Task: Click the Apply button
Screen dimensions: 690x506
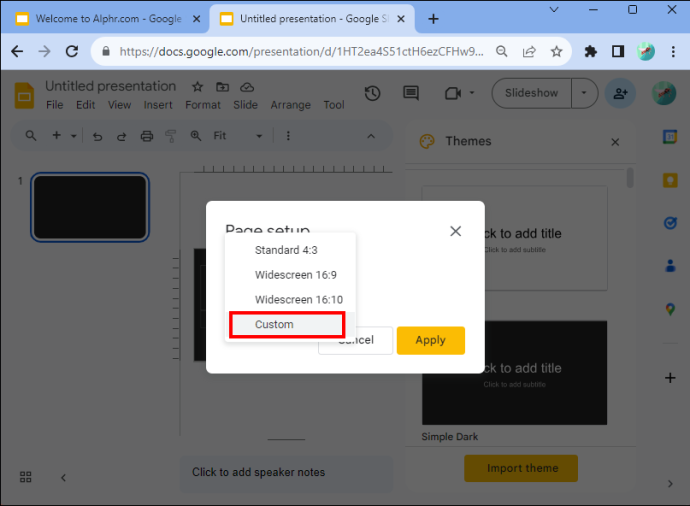Action: pos(430,340)
